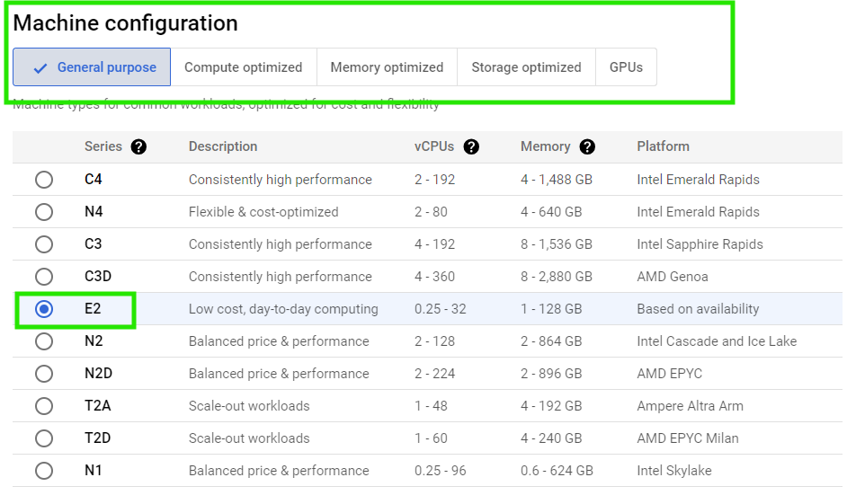Click the Platform column header

point(663,146)
